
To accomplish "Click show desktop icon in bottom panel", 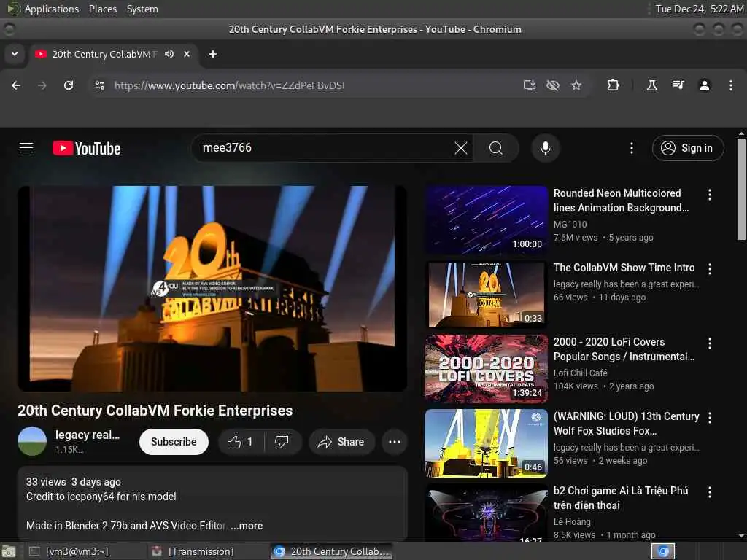I will point(9,552).
